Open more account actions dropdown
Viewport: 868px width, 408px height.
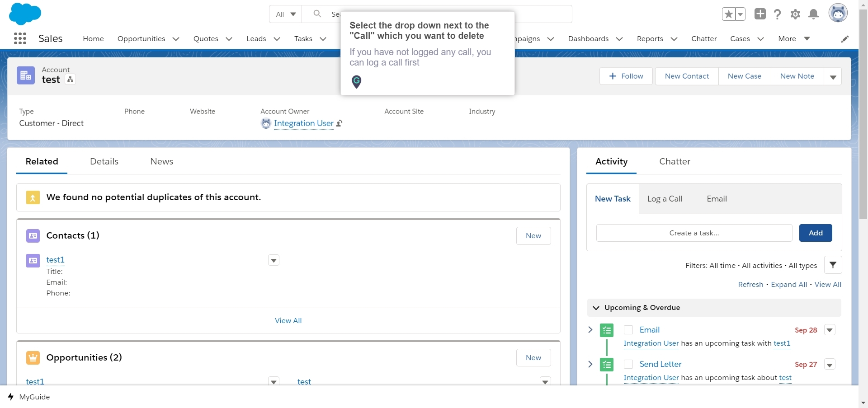click(833, 76)
